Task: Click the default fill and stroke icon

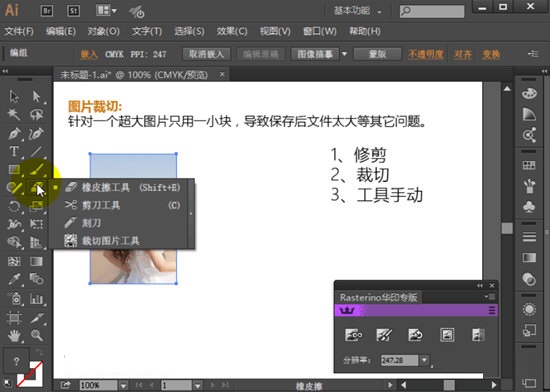Action: tap(8, 383)
